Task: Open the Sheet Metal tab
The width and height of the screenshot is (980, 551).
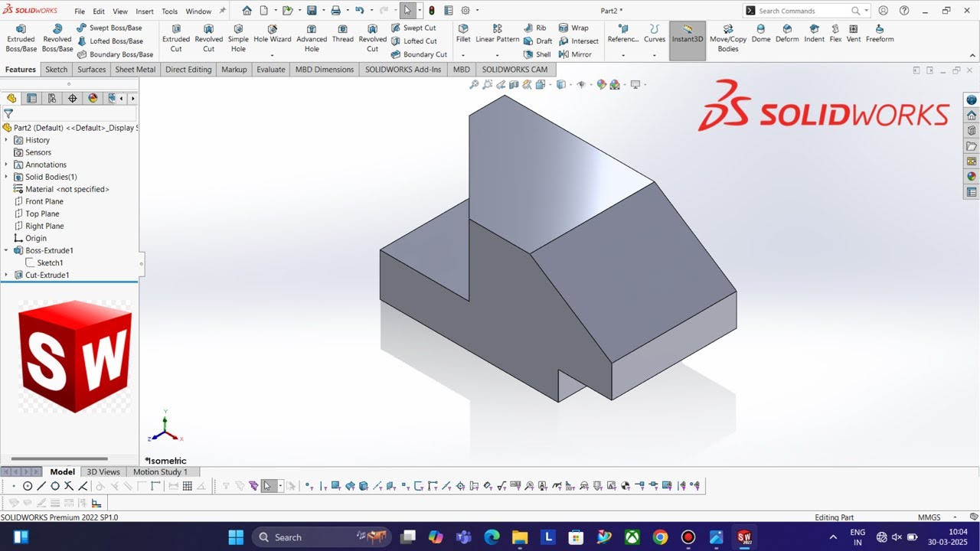Action: (136, 70)
